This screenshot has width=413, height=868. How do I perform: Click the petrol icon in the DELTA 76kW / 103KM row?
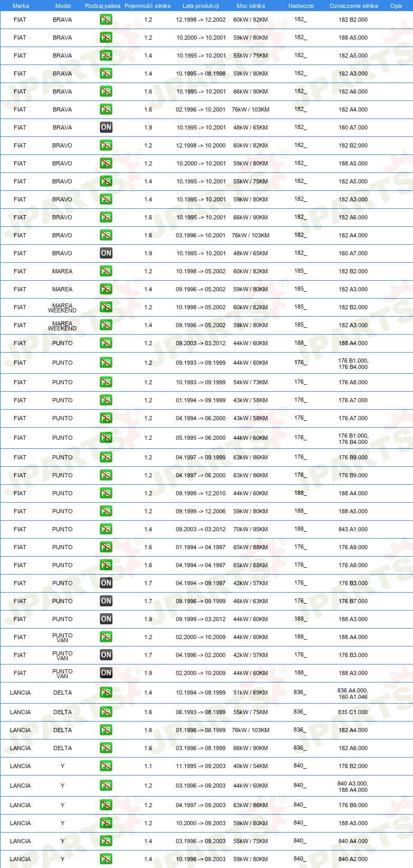click(x=106, y=730)
